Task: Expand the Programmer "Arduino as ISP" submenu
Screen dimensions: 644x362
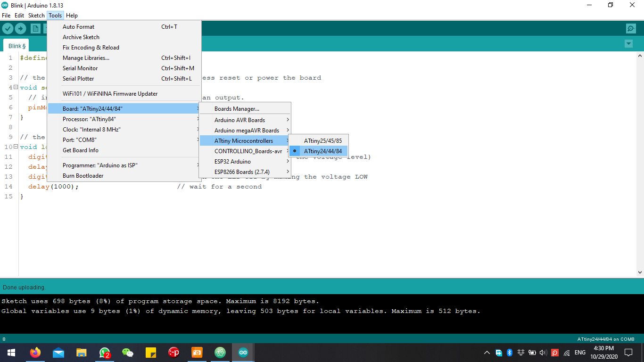Action: point(124,165)
